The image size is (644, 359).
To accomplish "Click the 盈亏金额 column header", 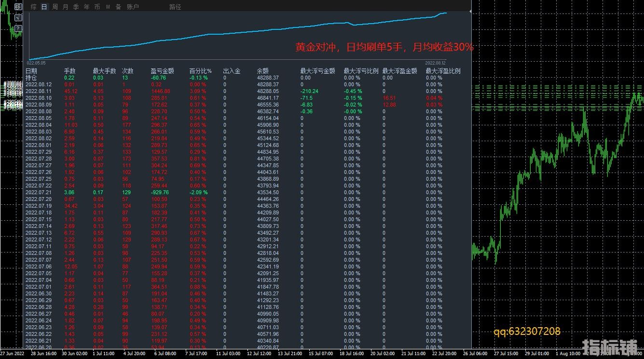I will 162,71.
